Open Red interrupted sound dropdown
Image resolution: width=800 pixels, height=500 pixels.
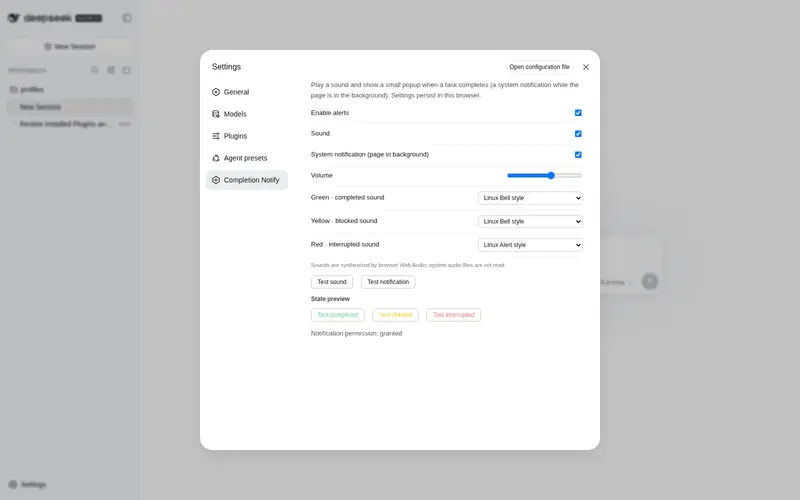[x=530, y=245]
